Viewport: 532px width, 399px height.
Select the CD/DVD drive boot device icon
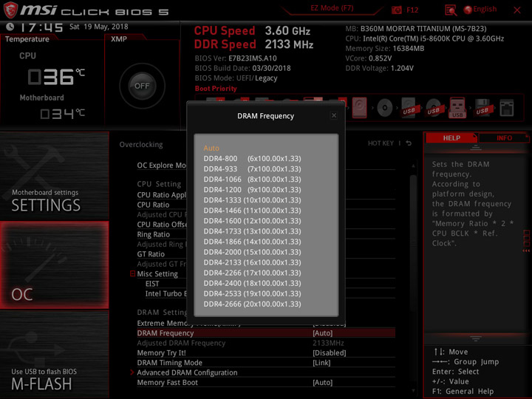(x=385, y=108)
